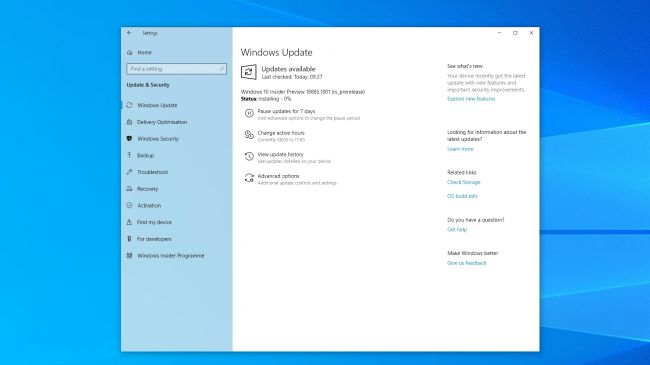Click the back arrow in Settings
The width and height of the screenshot is (650, 365).
[x=129, y=33]
